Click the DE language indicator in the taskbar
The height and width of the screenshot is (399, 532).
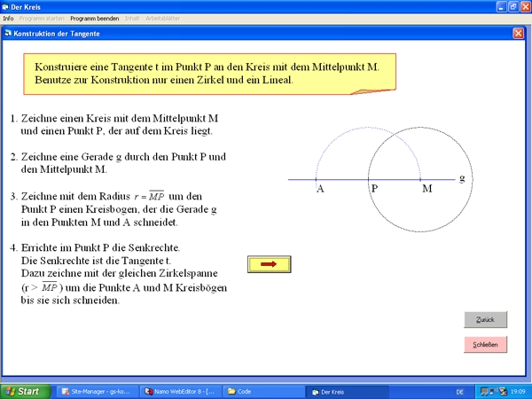tap(459, 391)
